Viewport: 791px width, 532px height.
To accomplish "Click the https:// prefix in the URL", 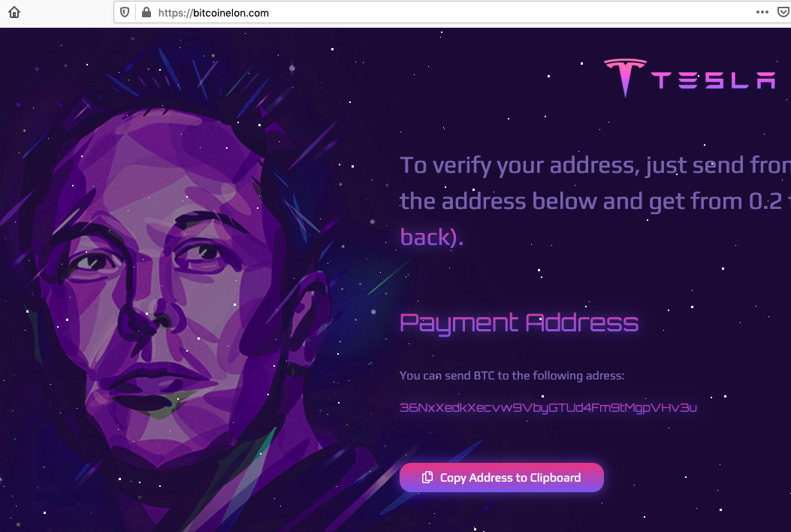I will coord(175,13).
